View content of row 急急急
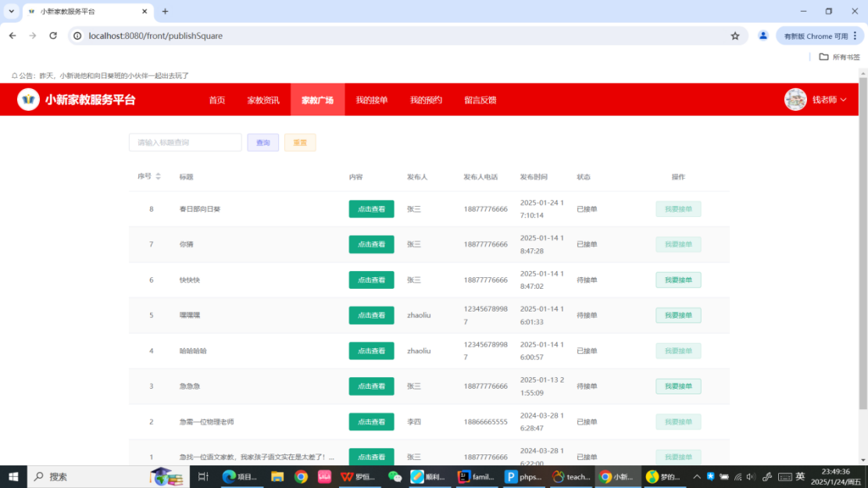Screen dimensions: 868x488 371,386
